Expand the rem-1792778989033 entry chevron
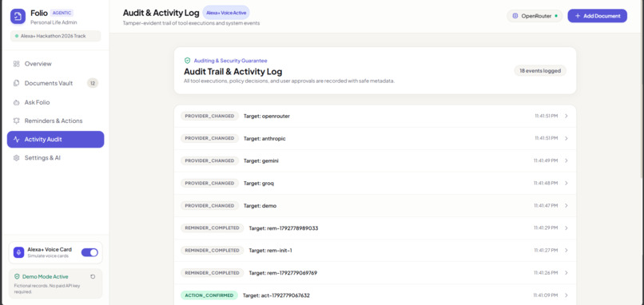 click(x=566, y=228)
